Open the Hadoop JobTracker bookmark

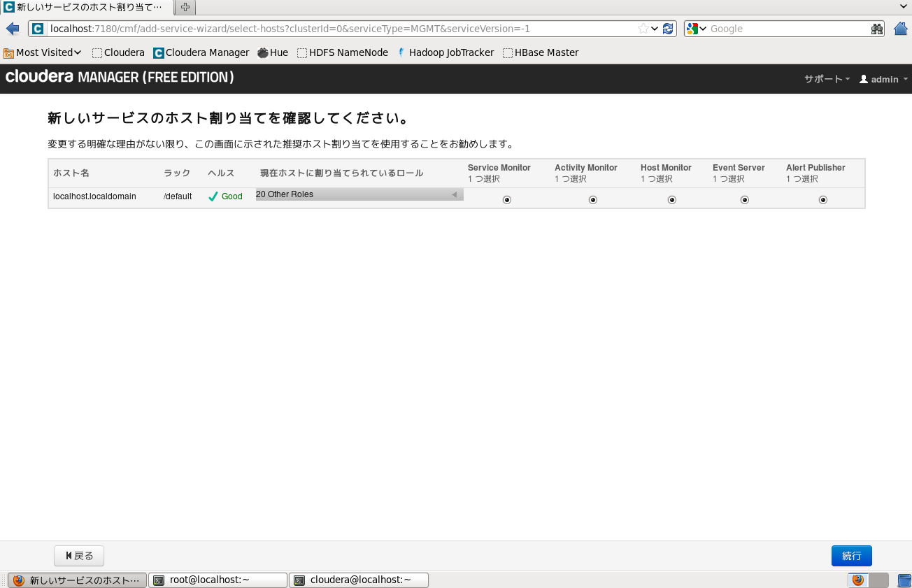(x=445, y=52)
